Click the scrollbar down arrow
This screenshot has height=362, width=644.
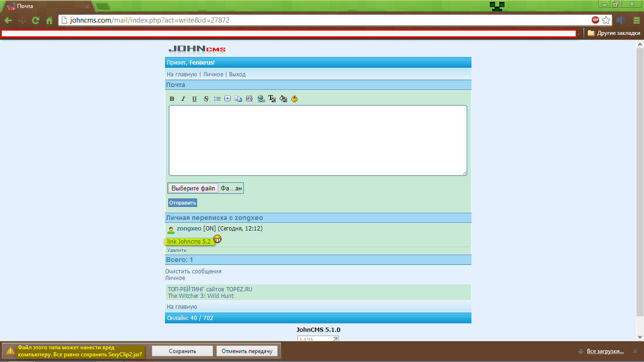pos(640,337)
